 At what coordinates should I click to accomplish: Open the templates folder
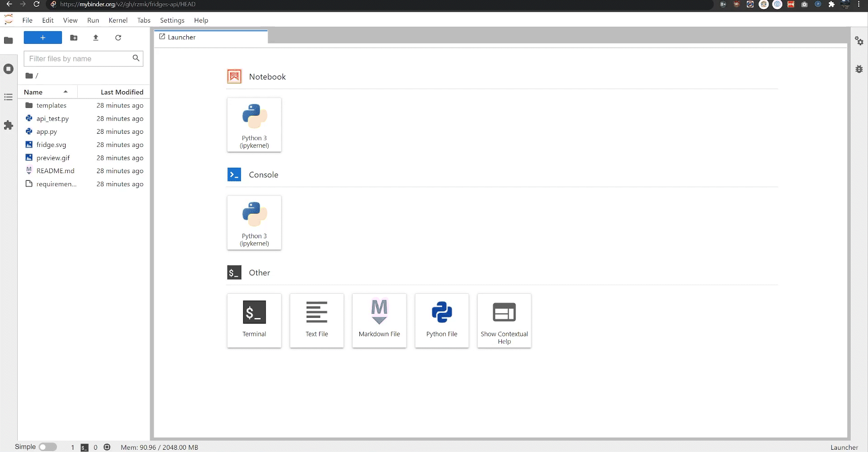tap(51, 105)
